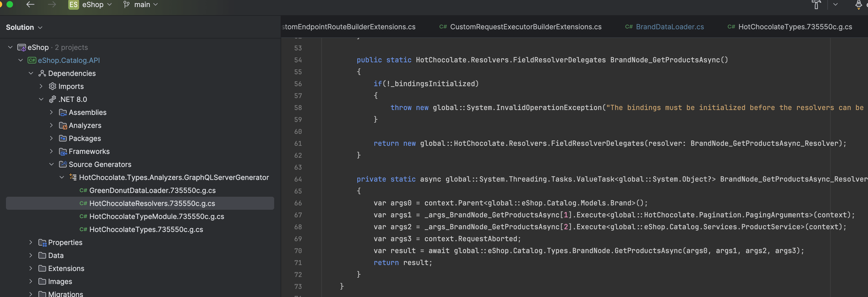
Task: Expand the Data folder
Action: pos(31,256)
